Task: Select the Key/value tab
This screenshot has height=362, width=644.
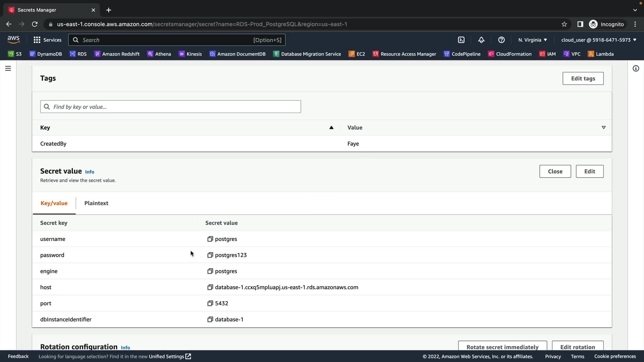Action: pos(54,203)
